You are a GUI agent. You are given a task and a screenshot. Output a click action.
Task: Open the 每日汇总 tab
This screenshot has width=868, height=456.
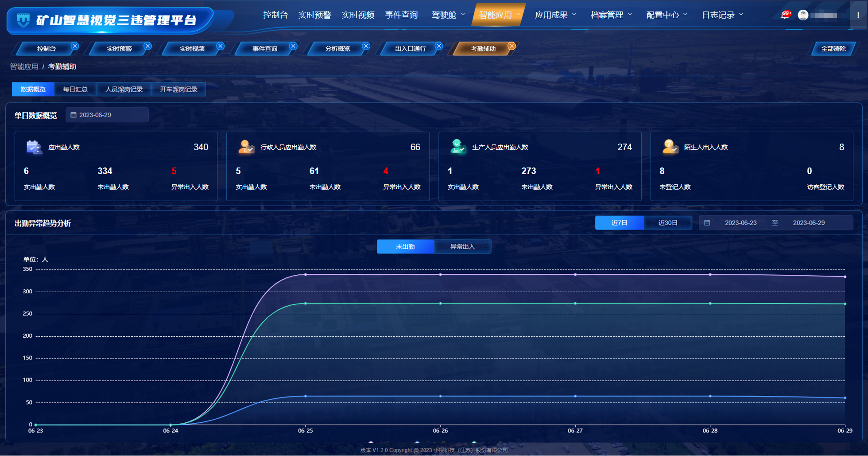(x=75, y=90)
